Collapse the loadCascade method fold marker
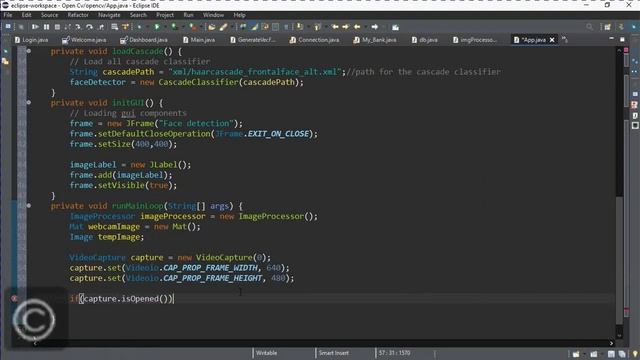The height and width of the screenshot is (360, 640). point(29,51)
